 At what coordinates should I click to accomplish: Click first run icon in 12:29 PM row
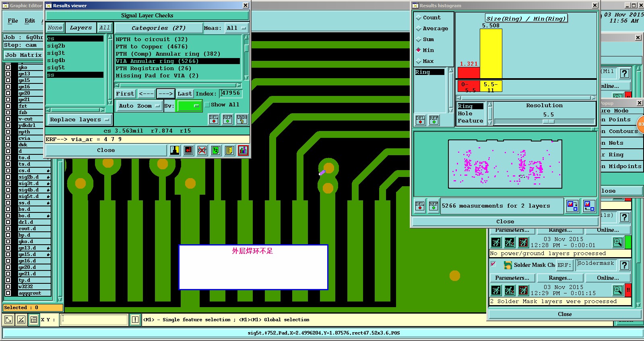tap(496, 290)
